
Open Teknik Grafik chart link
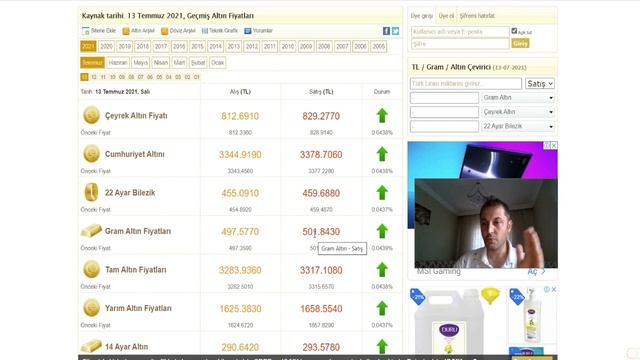220,31
